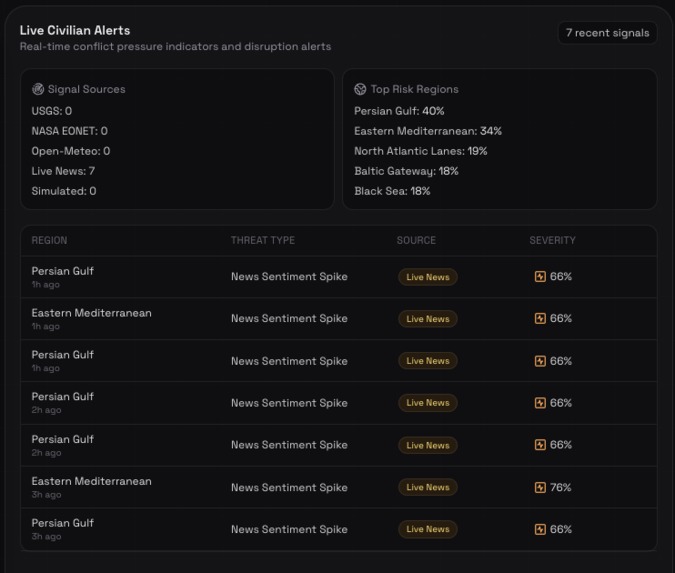
Task: Click the 'NASA EONET: 0' entry
Action: coord(69,131)
